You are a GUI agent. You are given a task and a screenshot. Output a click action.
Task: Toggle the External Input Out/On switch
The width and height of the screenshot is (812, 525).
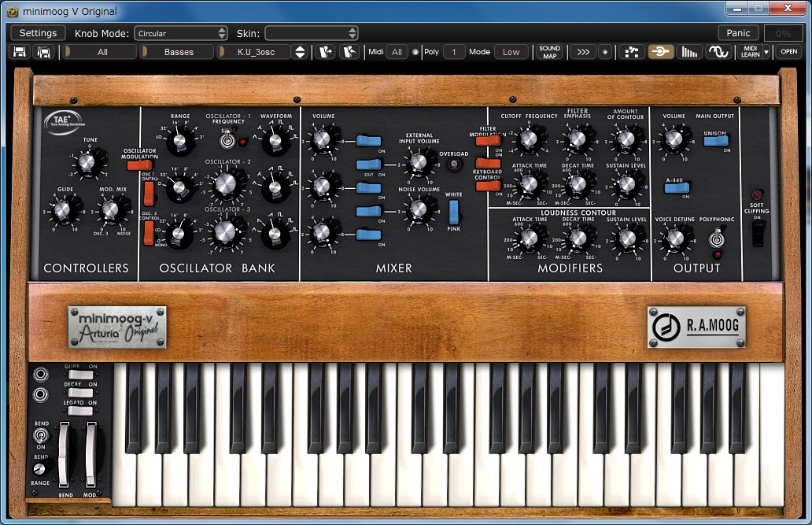[369, 165]
